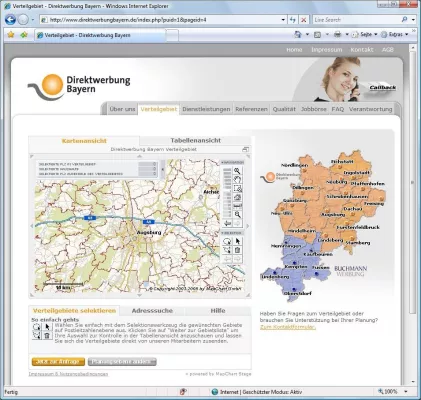
Task: Click the home full-extent icon in map navigation
Action: (237, 197)
